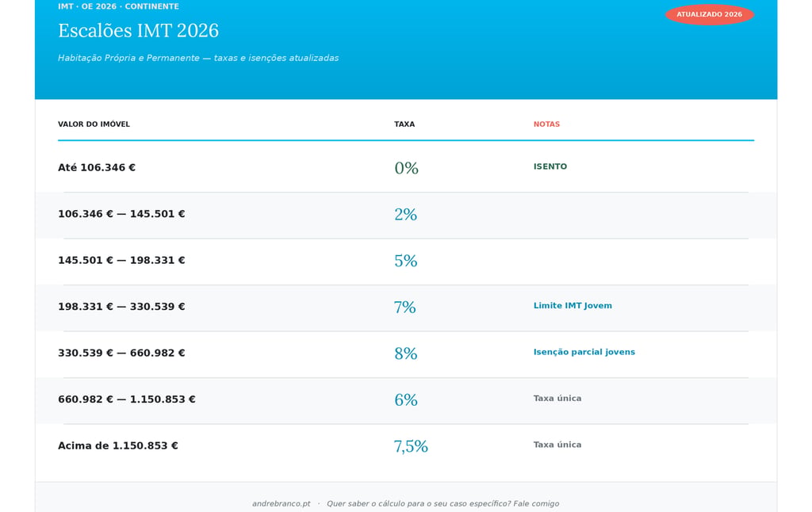Select the Até 106.346 € row label
The width and height of the screenshot is (812, 512).
point(97,167)
